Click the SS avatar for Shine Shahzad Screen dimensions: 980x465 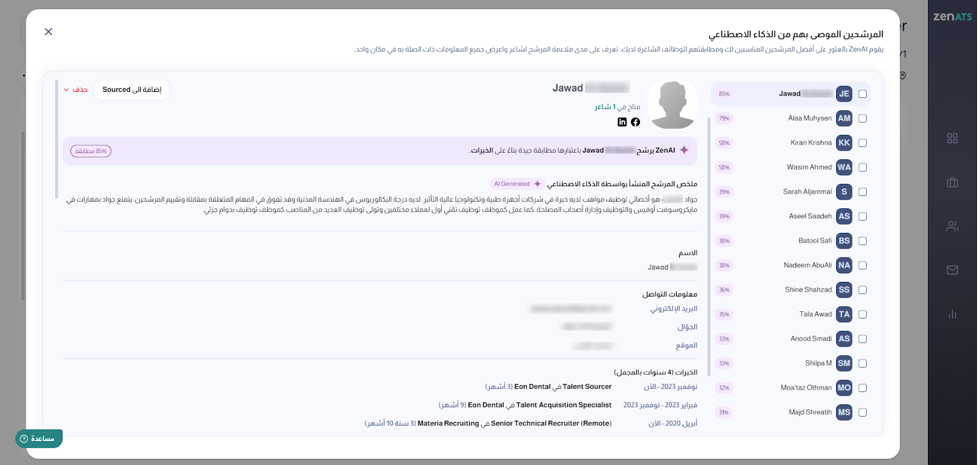tap(844, 290)
